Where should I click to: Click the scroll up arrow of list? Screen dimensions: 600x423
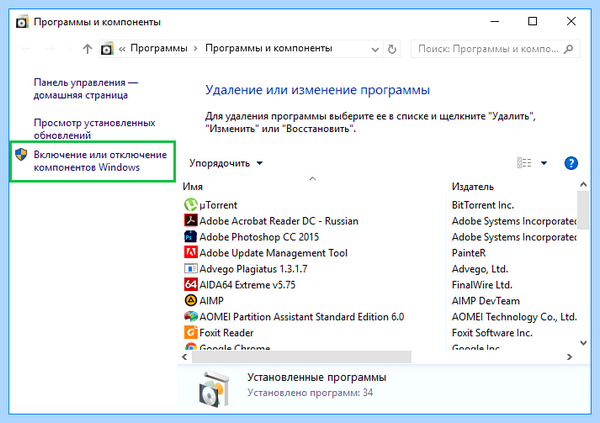[x=583, y=185]
